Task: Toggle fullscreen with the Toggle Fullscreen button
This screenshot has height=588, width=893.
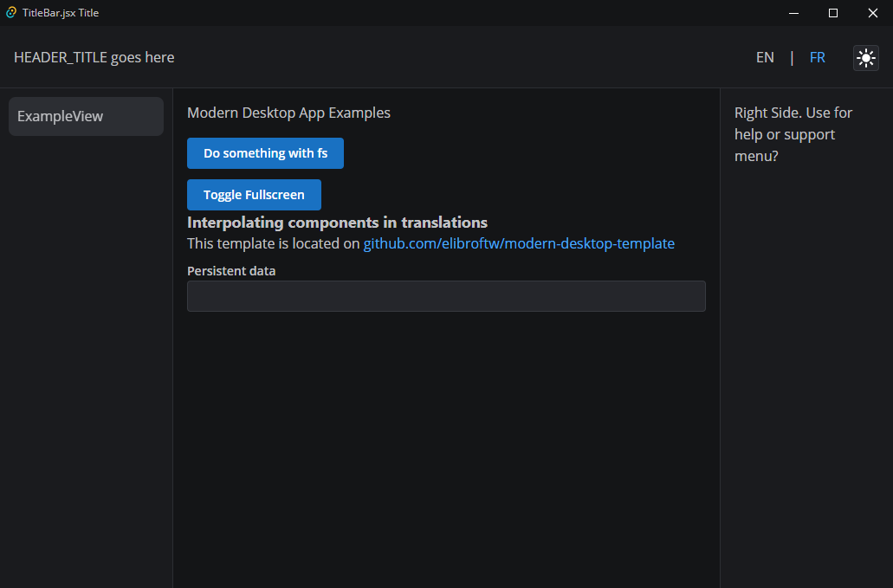Action: 253,194
